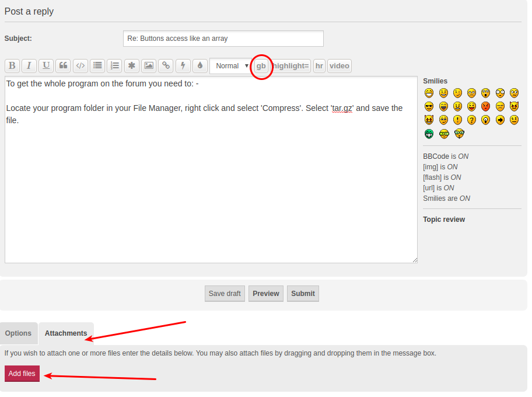Click the '[url] is ON' status text
The height and width of the screenshot is (397, 532).
click(438, 188)
